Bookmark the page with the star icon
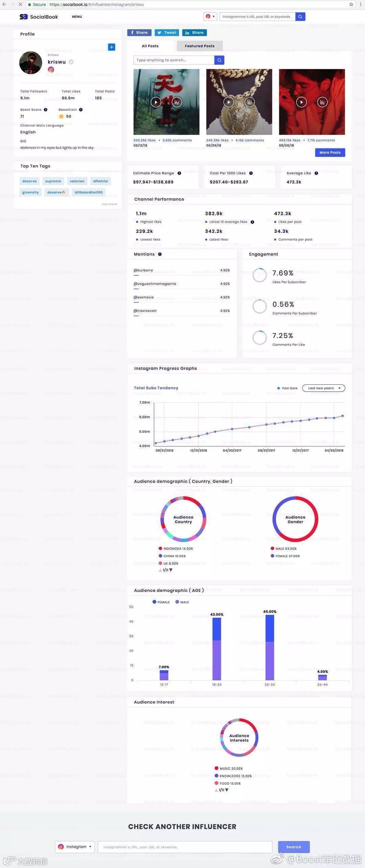The height and width of the screenshot is (868, 365). tap(351, 4)
